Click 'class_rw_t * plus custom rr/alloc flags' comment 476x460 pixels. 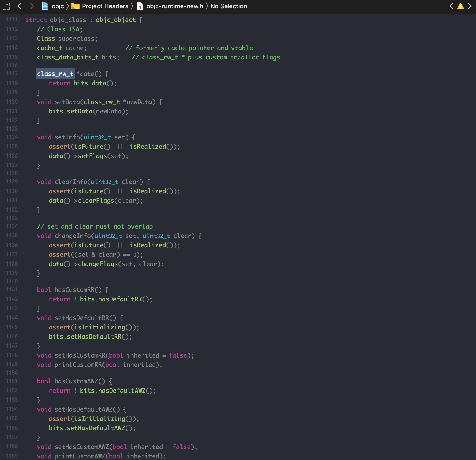coord(206,57)
